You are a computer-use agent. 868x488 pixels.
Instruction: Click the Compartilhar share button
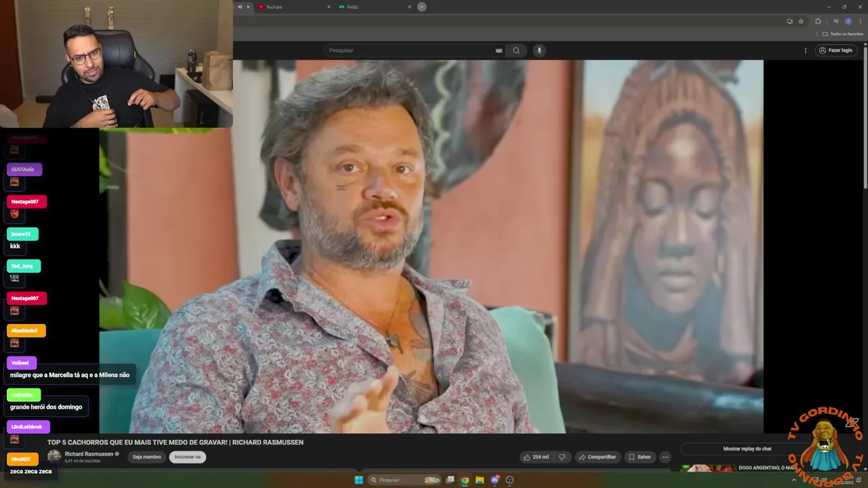click(x=597, y=457)
